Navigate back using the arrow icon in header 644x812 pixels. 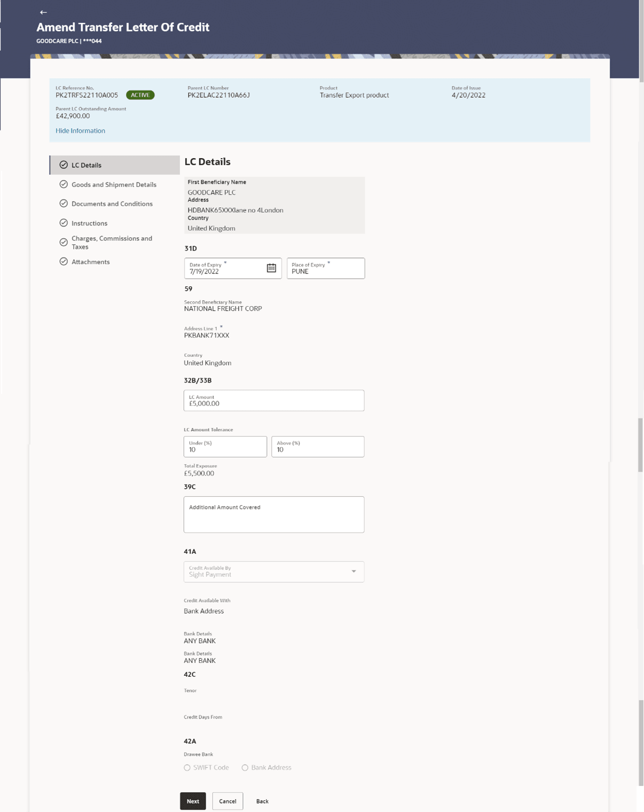point(43,11)
